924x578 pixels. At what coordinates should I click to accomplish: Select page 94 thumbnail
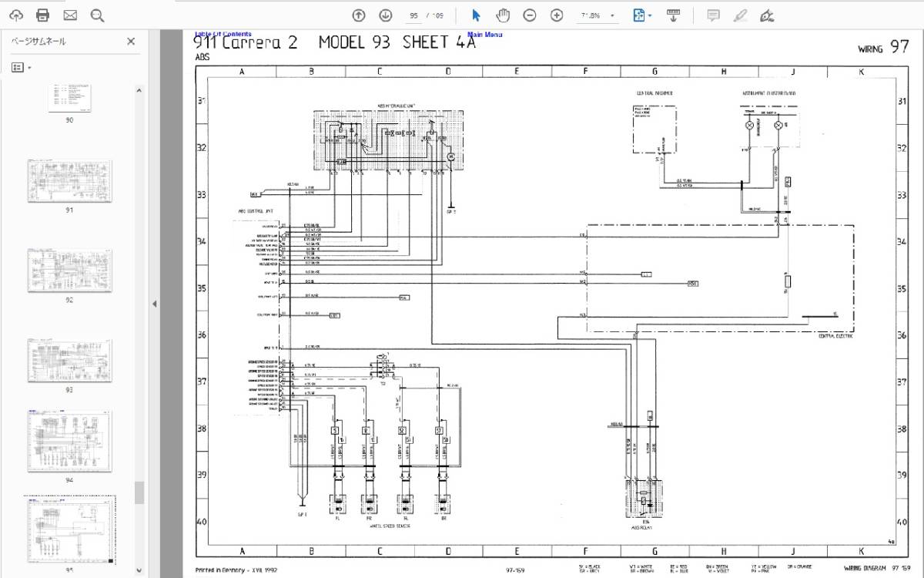(x=69, y=442)
